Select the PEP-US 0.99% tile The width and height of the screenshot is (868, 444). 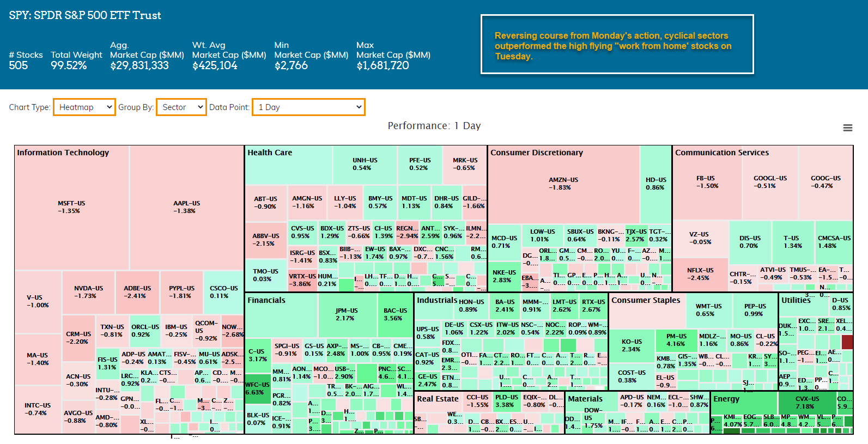[755, 311]
